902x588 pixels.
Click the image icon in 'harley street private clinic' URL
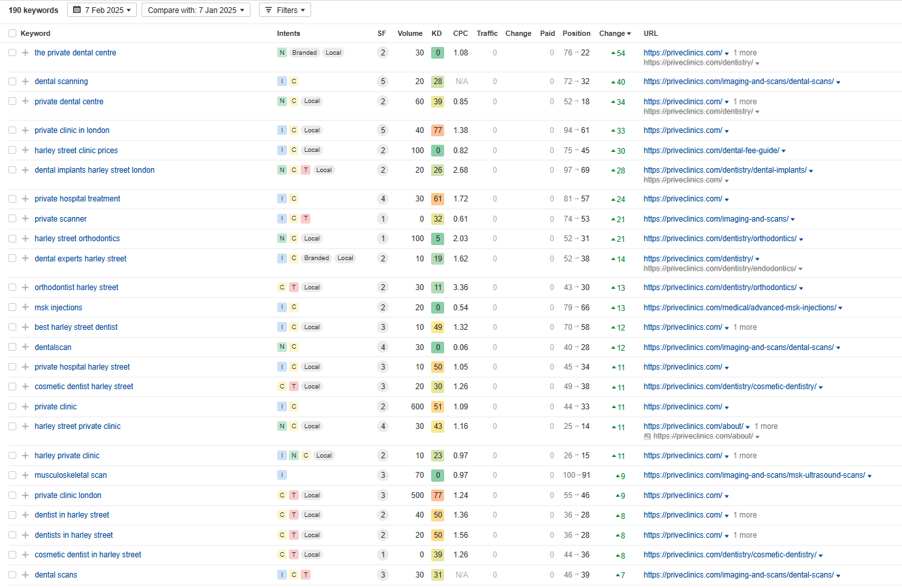pyautogui.click(x=647, y=437)
